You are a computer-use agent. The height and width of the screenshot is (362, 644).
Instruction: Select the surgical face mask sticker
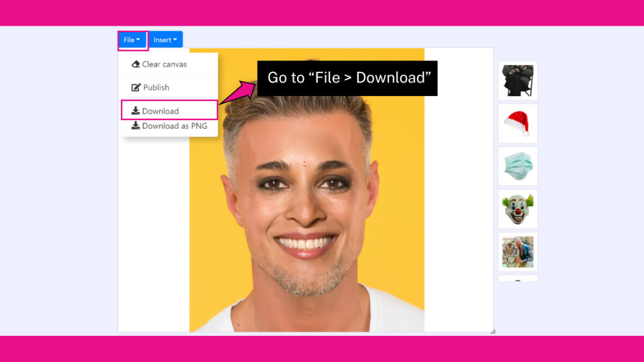click(517, 166)
